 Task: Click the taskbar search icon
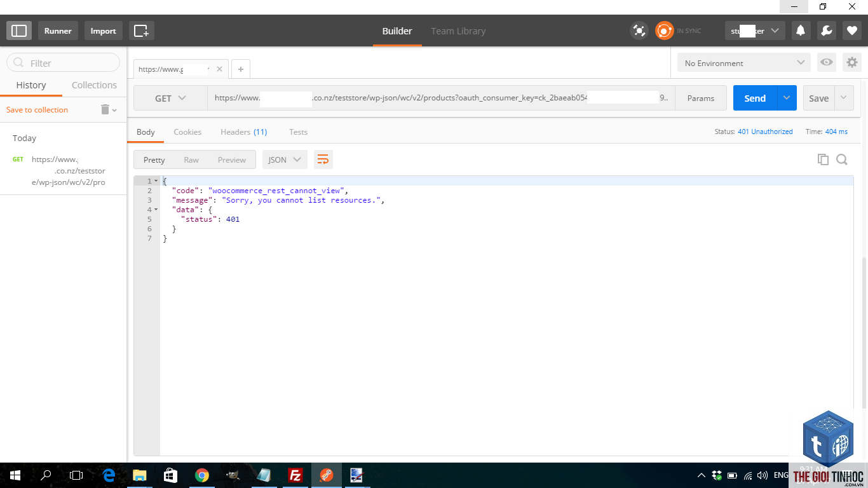(46, 475)
